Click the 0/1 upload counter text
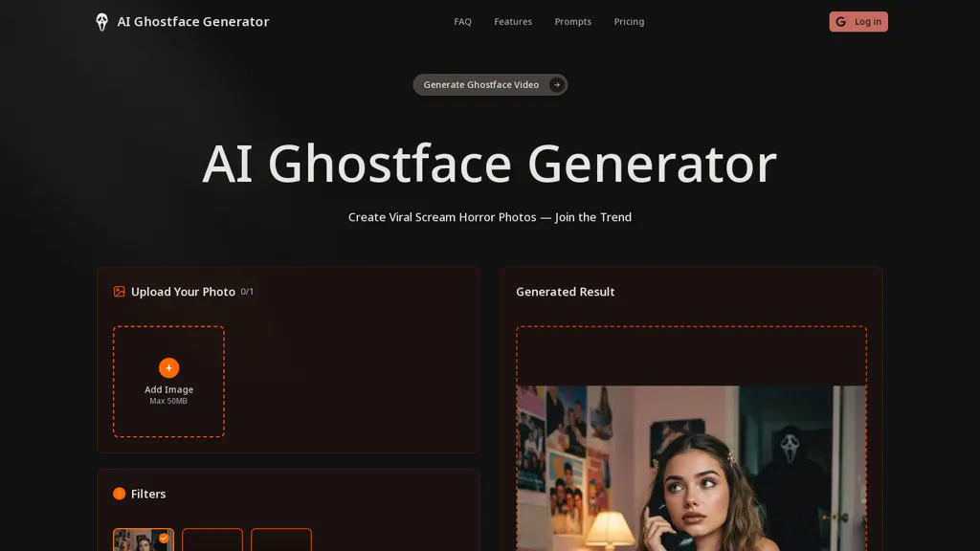Viewport: 980px width, 551px height. click(247, 292)
